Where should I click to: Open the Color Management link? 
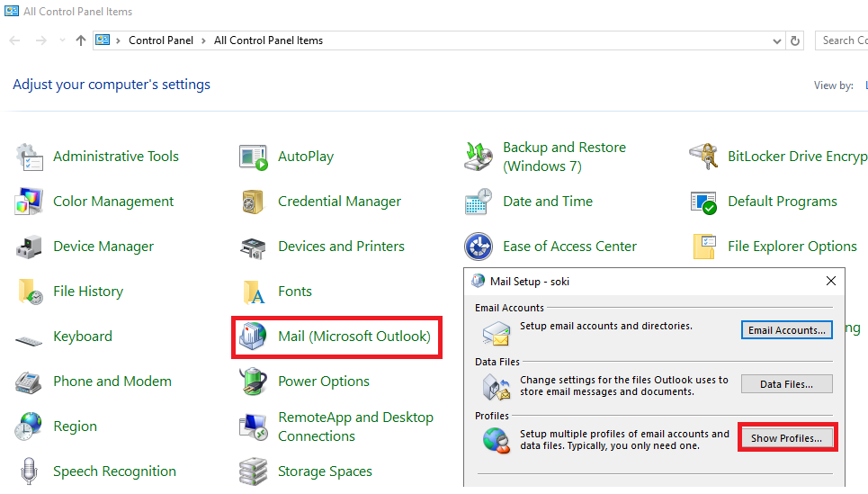113,202
